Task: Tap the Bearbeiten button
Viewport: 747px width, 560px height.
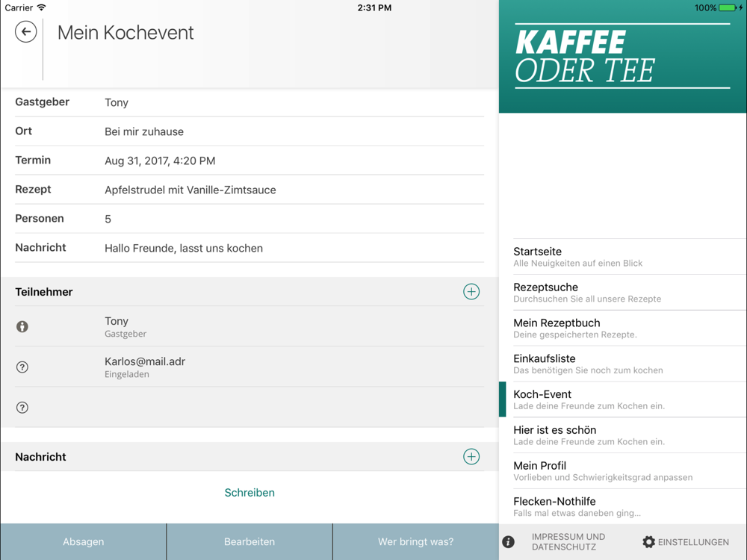Action: (x=249, y=542)
